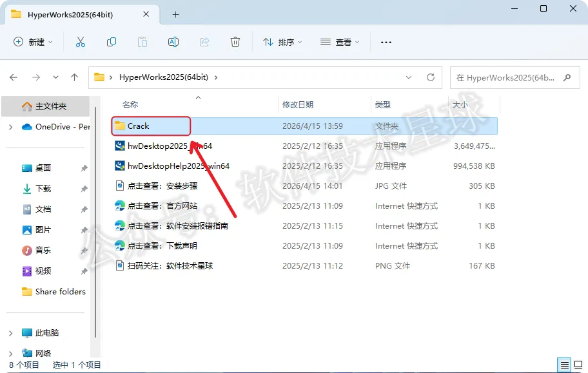The height and width of the screenshot is (373, 588).
Task: Select the HyperWorks2025(64bit) window tab
Action: coord(82,15)
